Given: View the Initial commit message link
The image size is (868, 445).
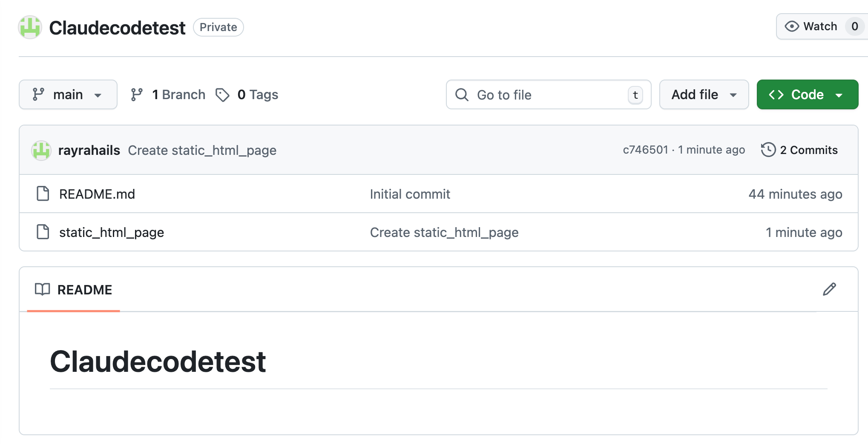Looking at the screenshot, I should [410, 194].
